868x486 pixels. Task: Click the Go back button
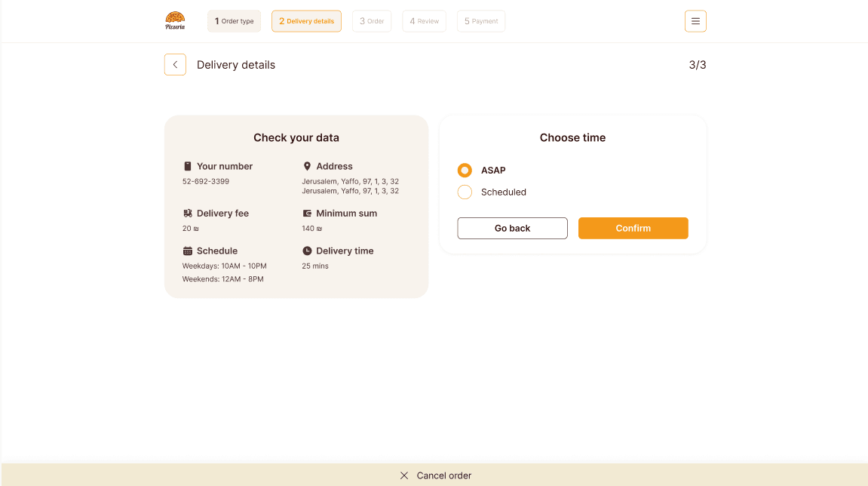tap(512, 229)
